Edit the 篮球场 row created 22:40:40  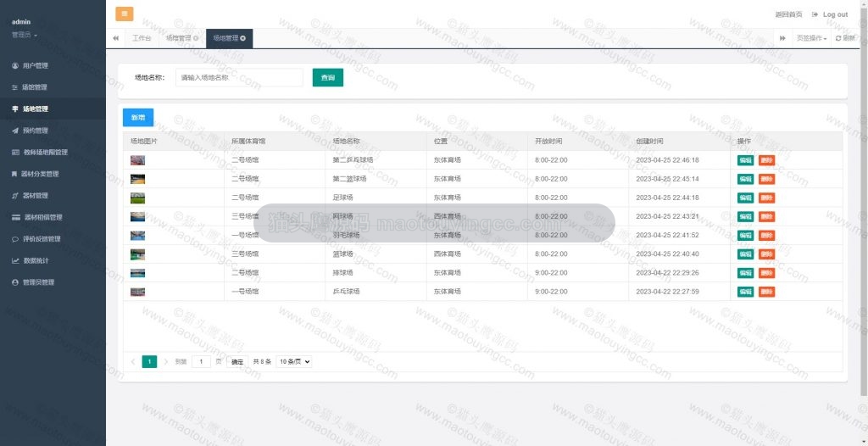(745, 254)
